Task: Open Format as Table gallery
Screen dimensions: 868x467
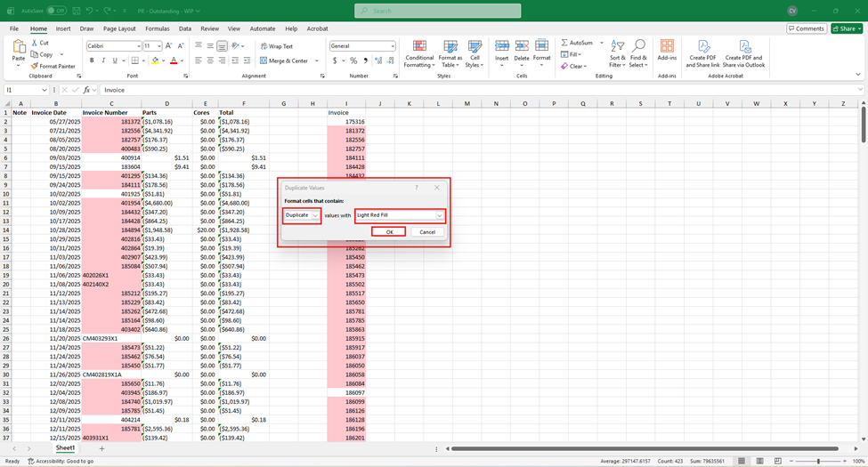Action: 450,53
